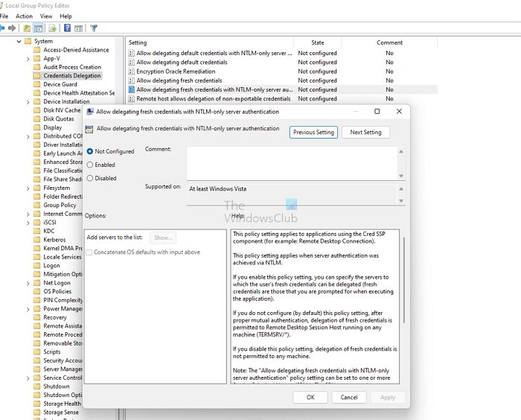Click the OK button

310,398
